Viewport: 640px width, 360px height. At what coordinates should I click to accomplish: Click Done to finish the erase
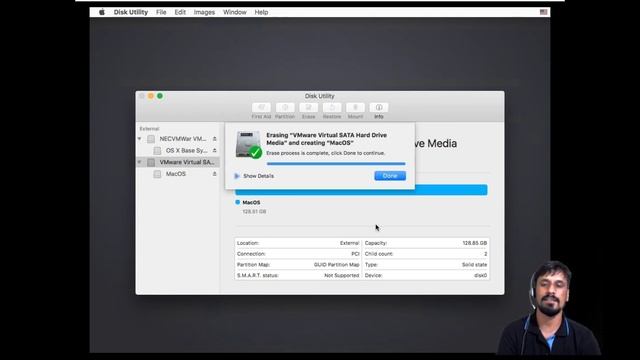tap(390, 176)
